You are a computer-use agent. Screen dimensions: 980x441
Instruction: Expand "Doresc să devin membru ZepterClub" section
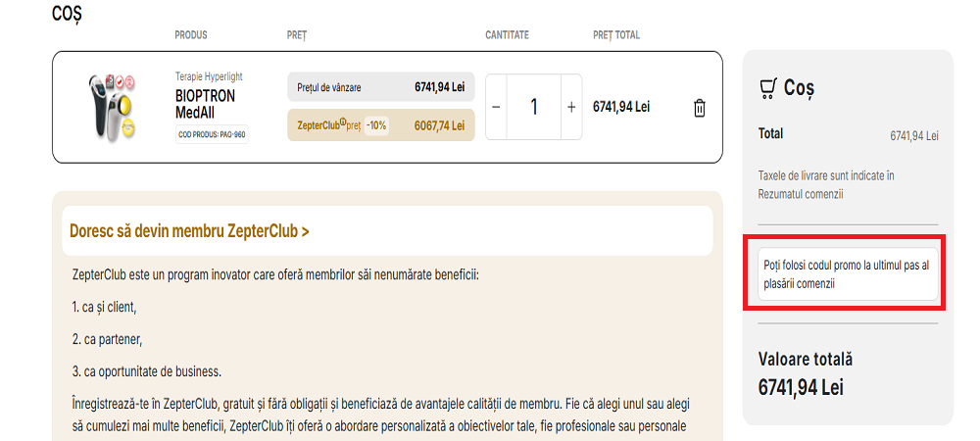(x=190, y=231)
